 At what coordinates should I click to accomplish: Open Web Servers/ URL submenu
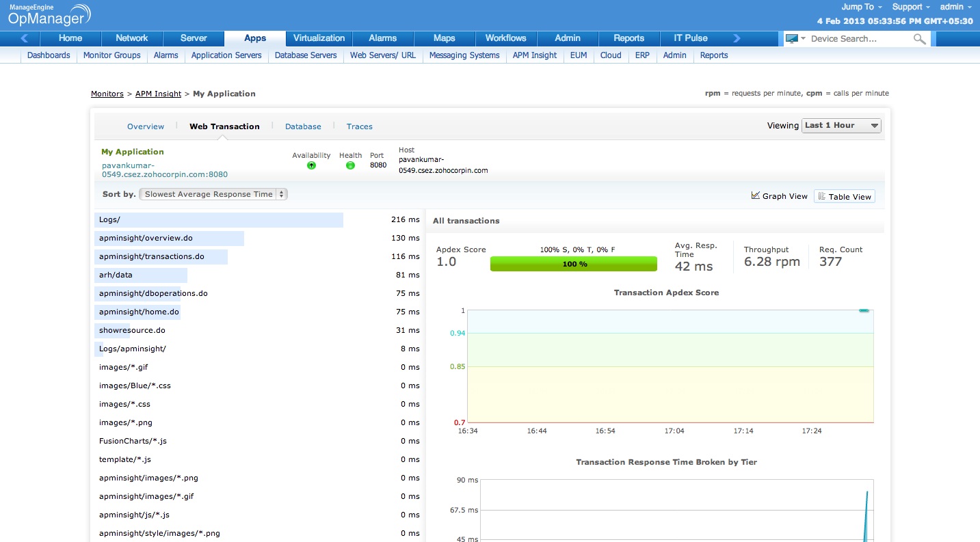pos(383,55)
